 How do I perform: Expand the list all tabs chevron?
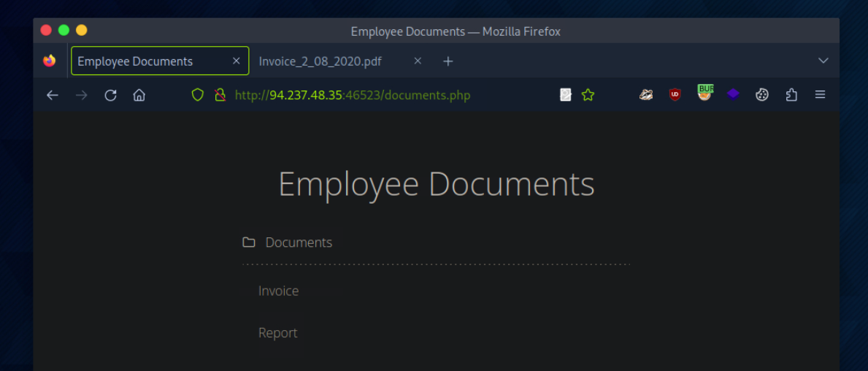pyautogui.click(x=823, y=61)
